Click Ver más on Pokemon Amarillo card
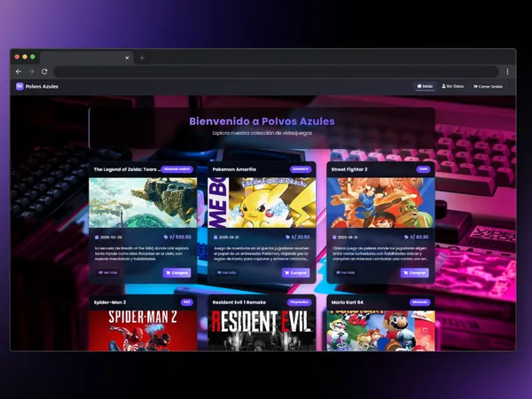532x399 pixels. point(227,272)
